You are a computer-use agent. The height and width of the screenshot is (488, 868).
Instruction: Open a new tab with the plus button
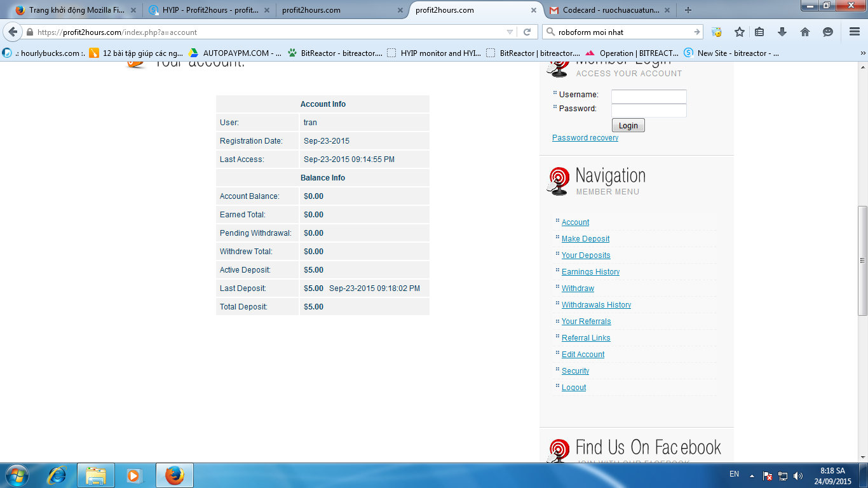pos(688,10)
